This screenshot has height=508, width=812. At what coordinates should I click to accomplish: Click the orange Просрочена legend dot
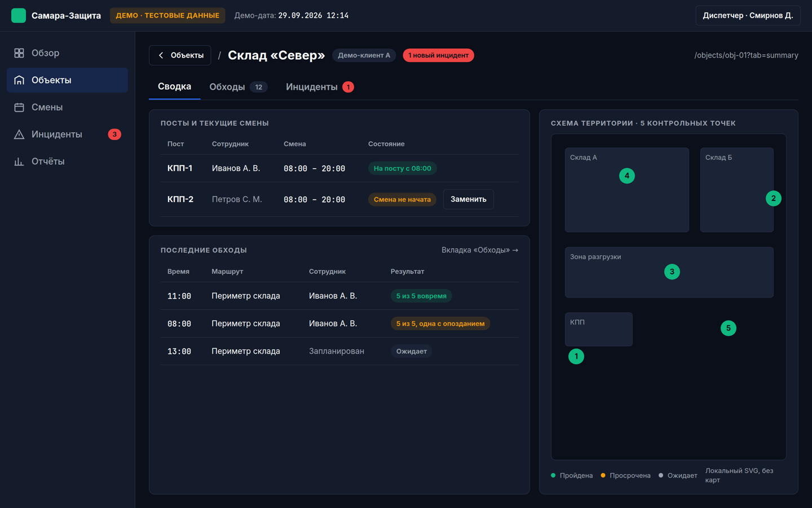(x=603, y=475)
